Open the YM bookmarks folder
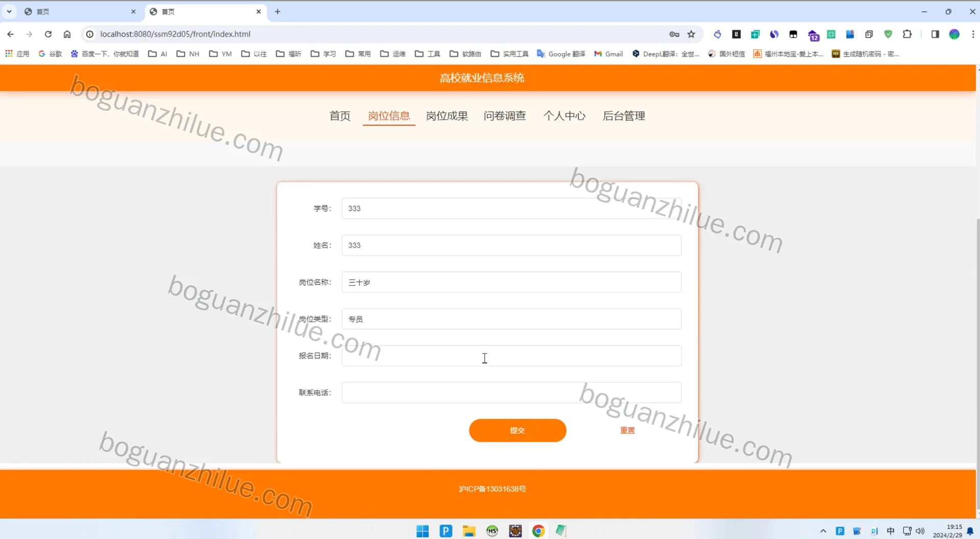This screenshot has height=539, width=980. click(x=220, y=54)
